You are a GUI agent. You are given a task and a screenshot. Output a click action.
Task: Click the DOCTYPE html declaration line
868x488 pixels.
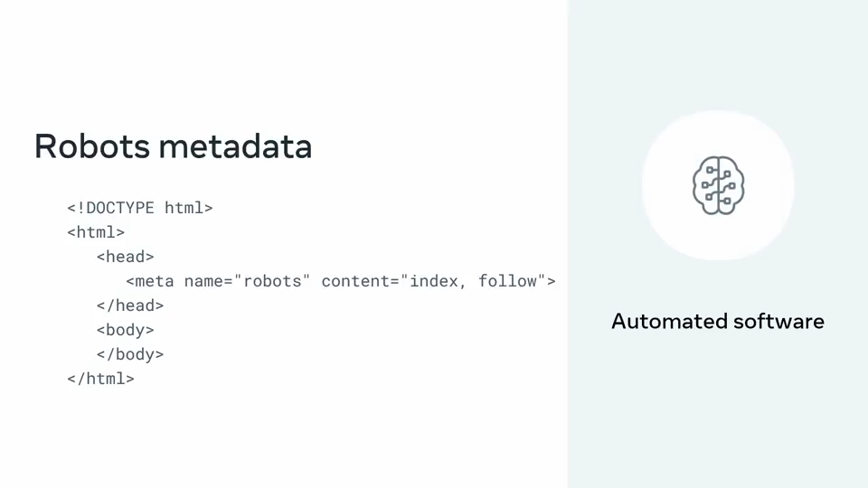140,208
